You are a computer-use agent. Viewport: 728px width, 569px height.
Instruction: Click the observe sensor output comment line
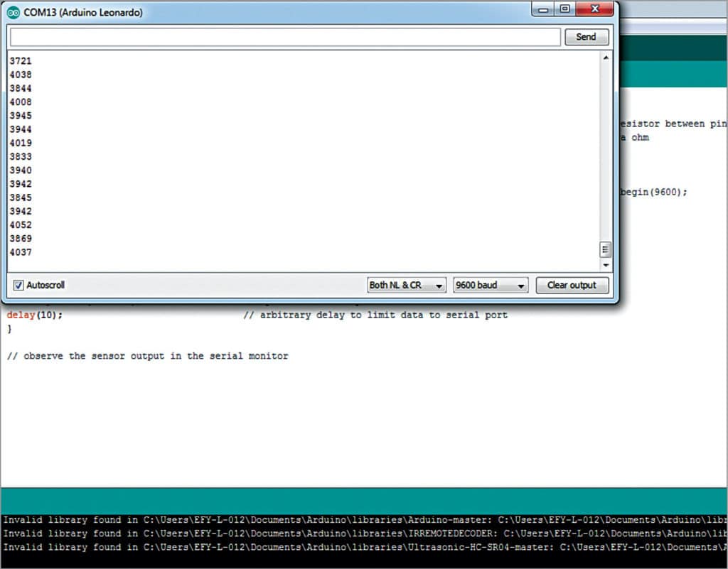[148, 356]
